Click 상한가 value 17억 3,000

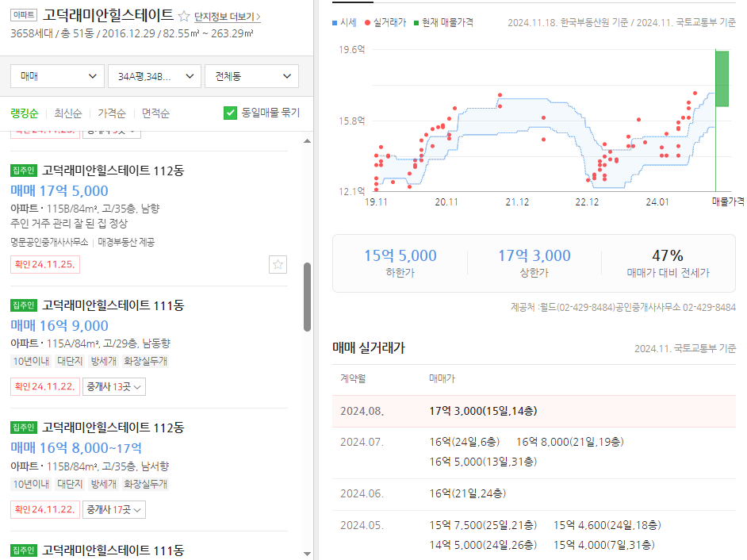pos(534,255)
